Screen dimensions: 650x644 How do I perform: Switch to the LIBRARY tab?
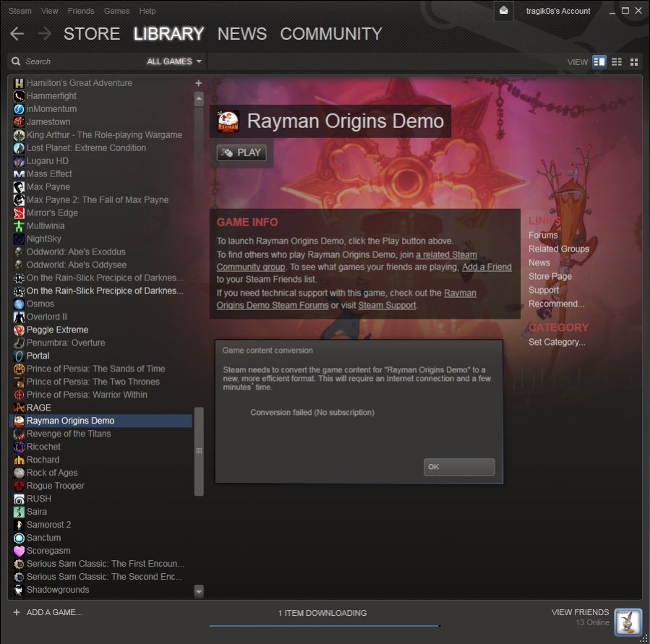[x=168, y=33]
